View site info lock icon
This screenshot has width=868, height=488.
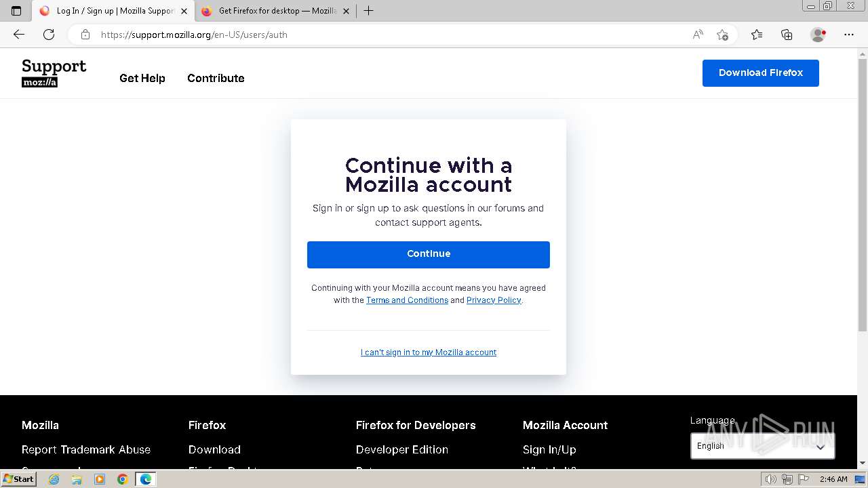[x=85, y=35]
